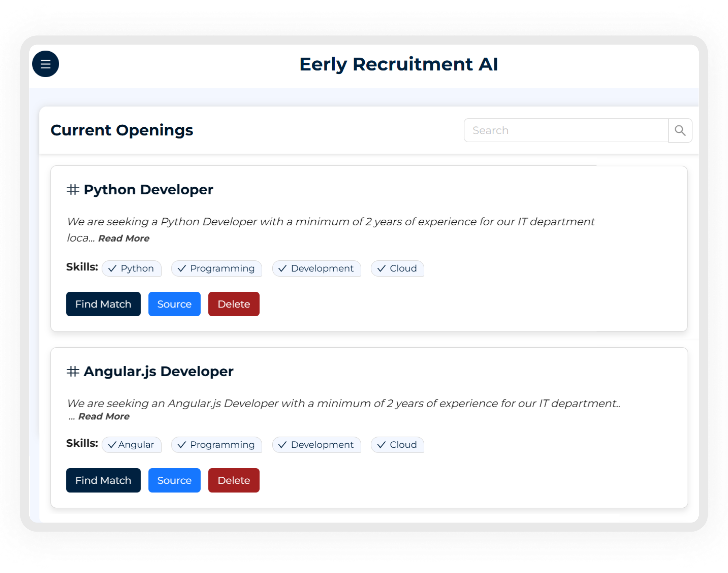Expand the Development skill tag on Python posting
The width and height of the screenshot is (728, 573).
pyautogui.click(x=316, y=268)
